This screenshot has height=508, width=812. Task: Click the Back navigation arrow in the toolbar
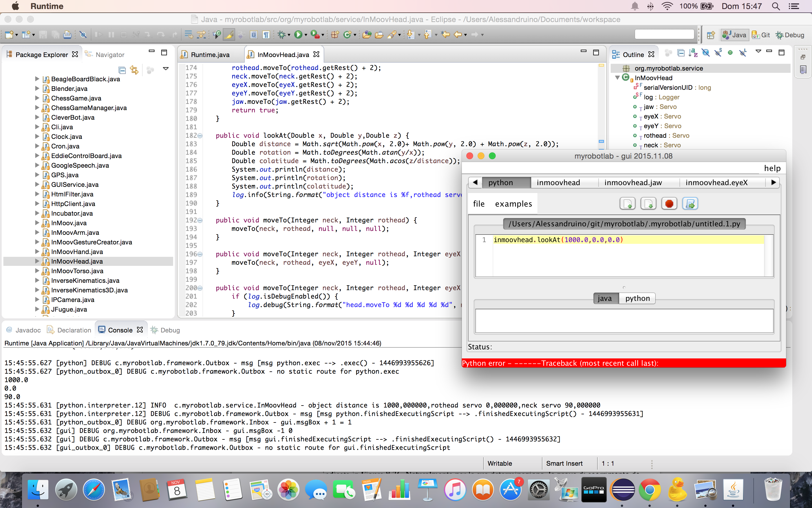(x=458, y=35)
